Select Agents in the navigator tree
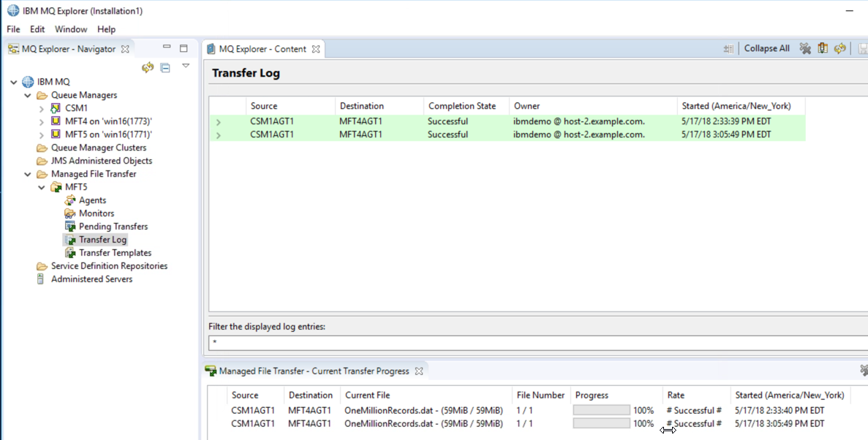 click(92, 200)
